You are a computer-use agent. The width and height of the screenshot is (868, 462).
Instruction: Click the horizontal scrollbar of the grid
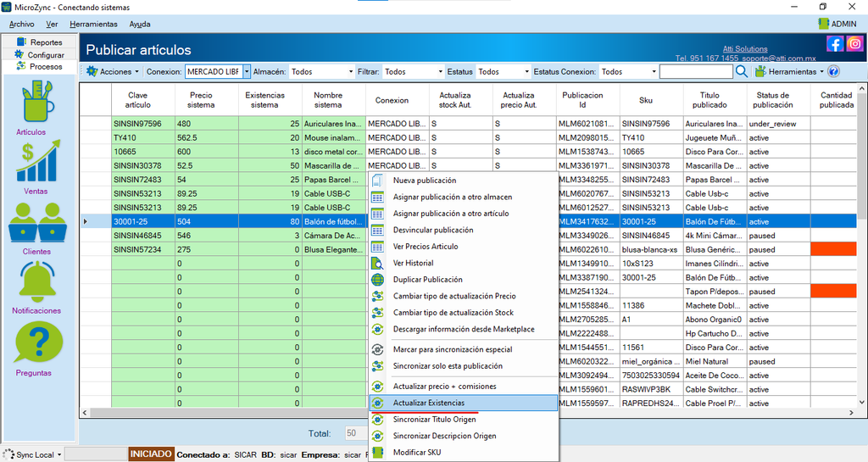(x=468, y=413)
